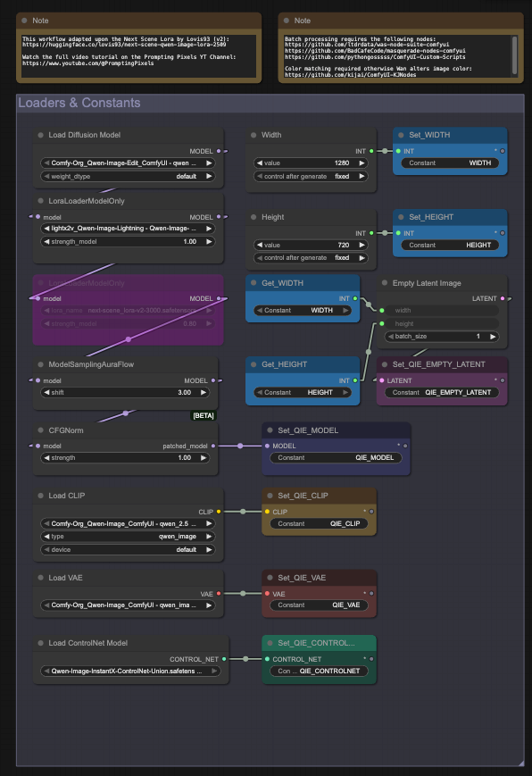Click the green CONTROL_NET output port on Load ControlNet Model
This screenshot has height=776, width=532.
(x=224, y=659)
